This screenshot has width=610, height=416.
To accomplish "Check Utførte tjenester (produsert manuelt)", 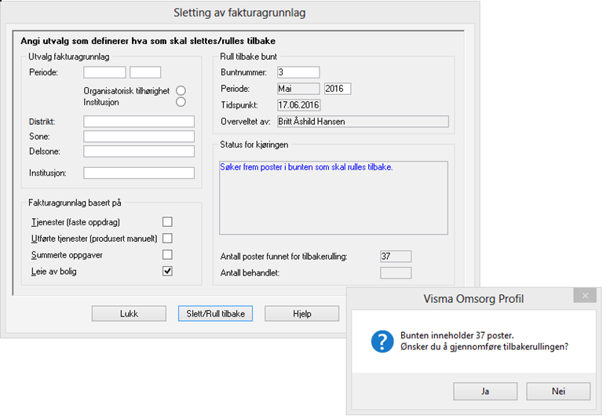I will pos(168,238).
